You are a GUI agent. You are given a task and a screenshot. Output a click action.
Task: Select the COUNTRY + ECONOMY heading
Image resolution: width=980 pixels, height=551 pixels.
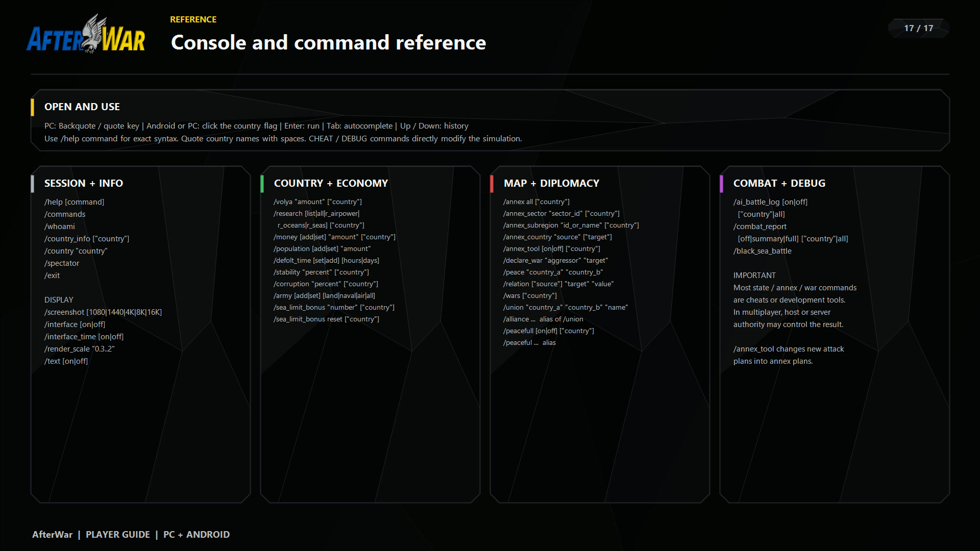331,183
